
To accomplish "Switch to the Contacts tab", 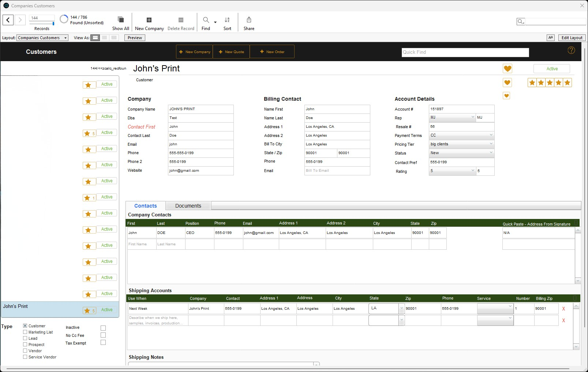I will pyautogui.click(x=146, y=206).
